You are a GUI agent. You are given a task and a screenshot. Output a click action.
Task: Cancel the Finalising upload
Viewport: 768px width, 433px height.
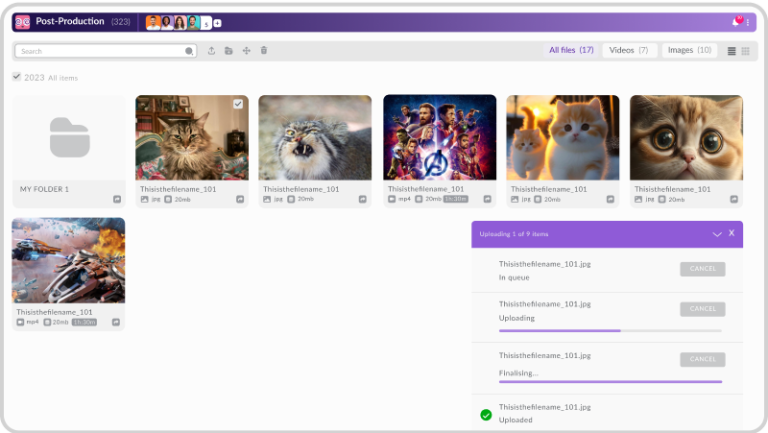702,359
